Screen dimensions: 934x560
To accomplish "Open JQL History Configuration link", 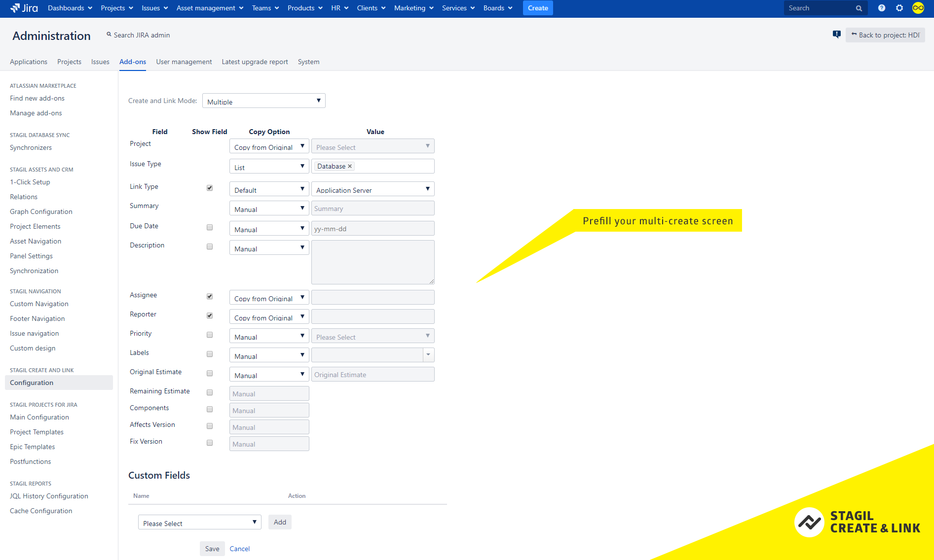I will [49, 496].
